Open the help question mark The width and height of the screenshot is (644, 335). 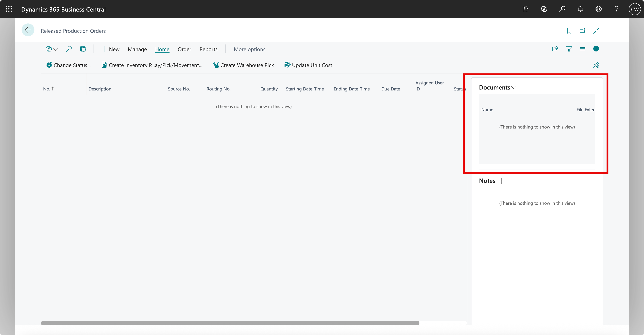click(x=617, y=9)
